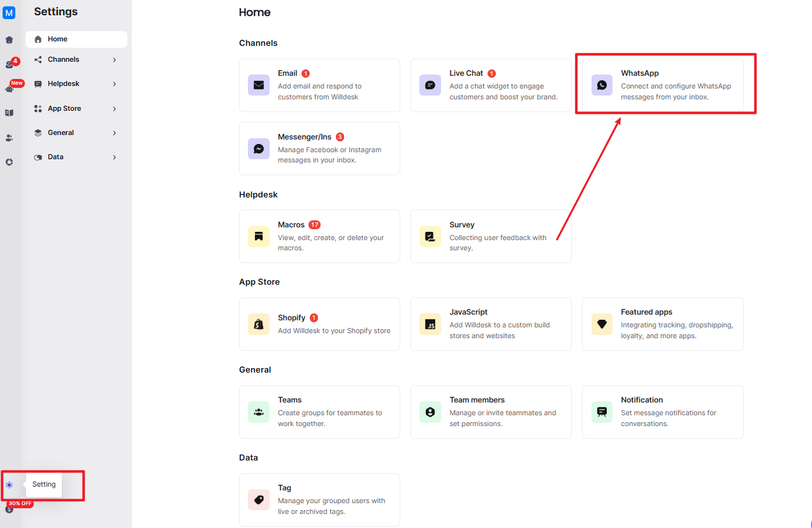Image resolution: width=812 pixels, height=528 pixels.
Task: Click 'Collecting user feedback with survey.' text
Action: point(498,243)
